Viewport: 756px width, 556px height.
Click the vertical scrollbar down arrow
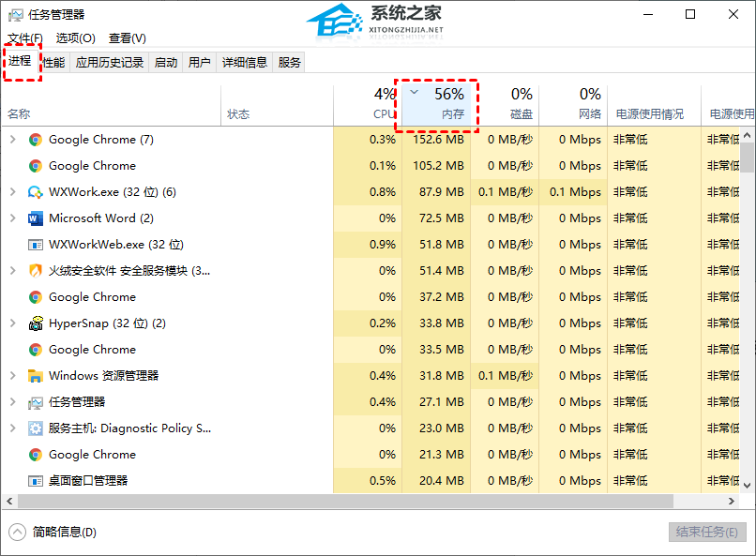point(748,486)
